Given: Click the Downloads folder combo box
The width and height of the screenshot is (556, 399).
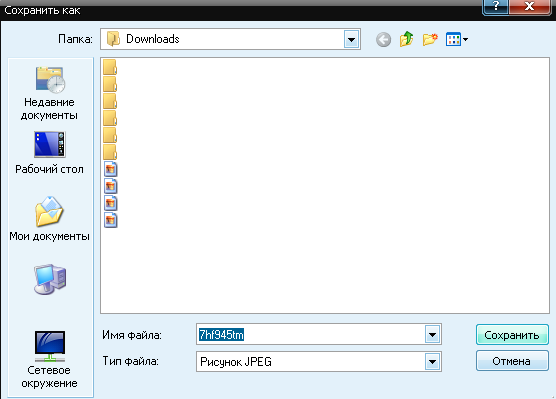Looking at the screenshot, I should 230,39.
